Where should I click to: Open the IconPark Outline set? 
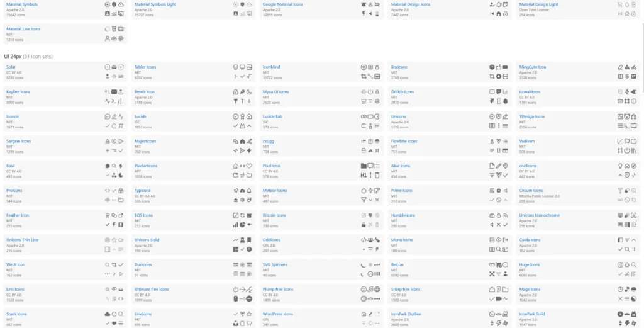pyautogui.click(x=406, y=314)
